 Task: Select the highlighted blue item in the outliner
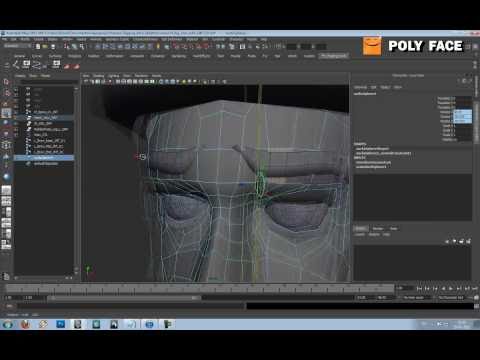pos(44,158)
